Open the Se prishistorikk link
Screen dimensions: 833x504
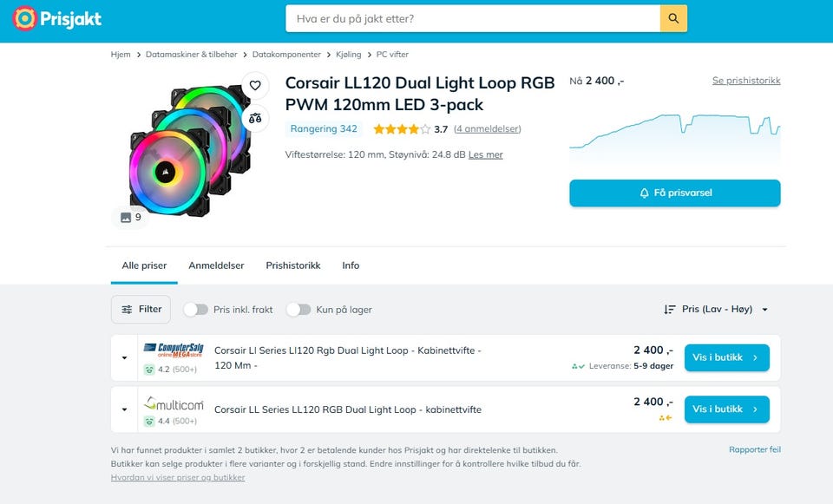(x=745, y=81)
